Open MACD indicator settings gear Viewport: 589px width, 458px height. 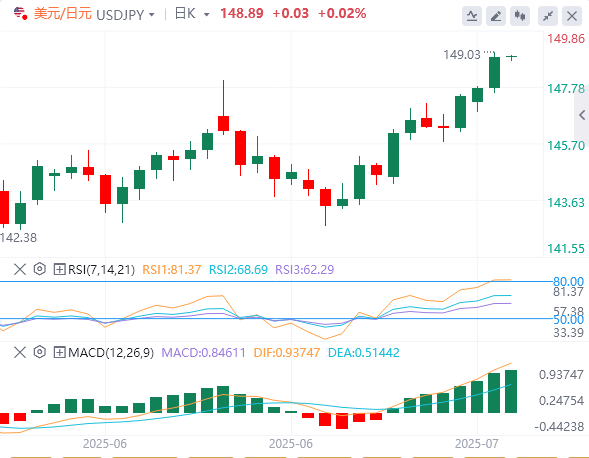coord(39,352)
